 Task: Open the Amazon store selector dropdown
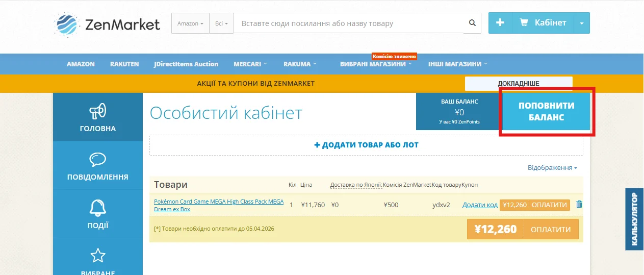pos(190,23)
